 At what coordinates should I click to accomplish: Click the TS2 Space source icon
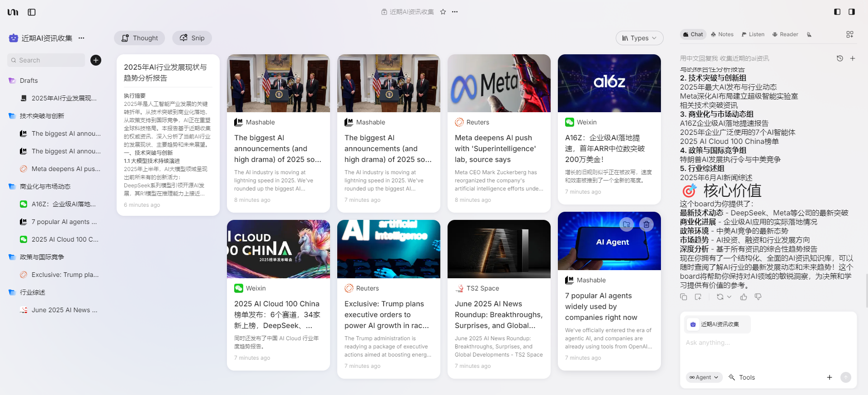pyautogui.click(x=459, y=288)
